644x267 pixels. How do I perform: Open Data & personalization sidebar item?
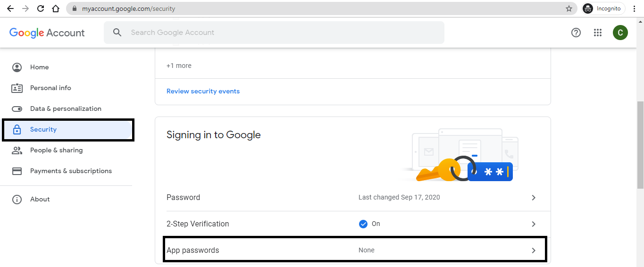coord(66,109)
